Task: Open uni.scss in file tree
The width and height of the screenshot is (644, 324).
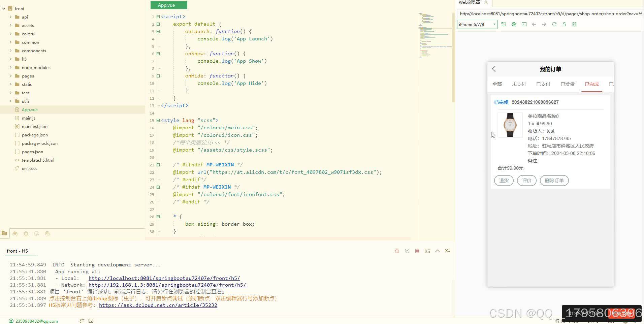Action: (x=29, y=168)
